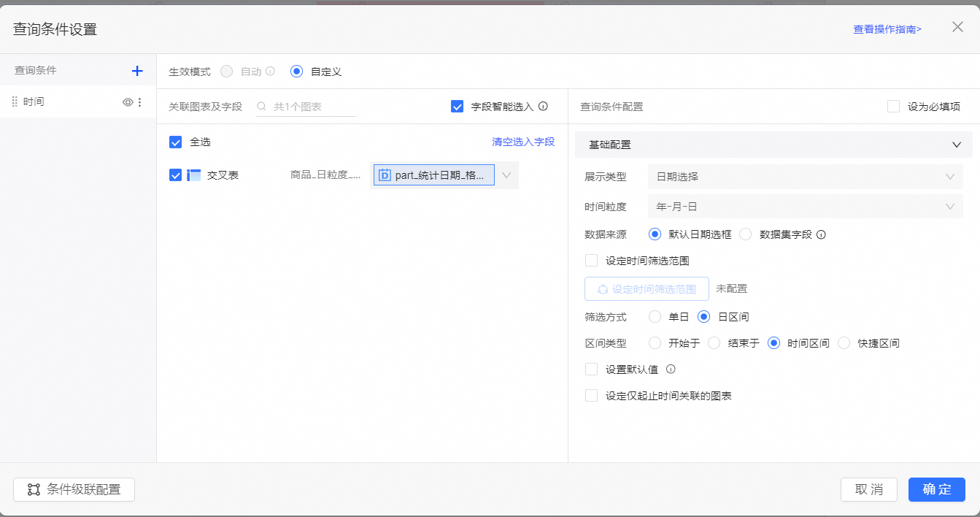Select the 单日 filter mode radio
This screenshot has width=980, height=517.
pos(655,317)
